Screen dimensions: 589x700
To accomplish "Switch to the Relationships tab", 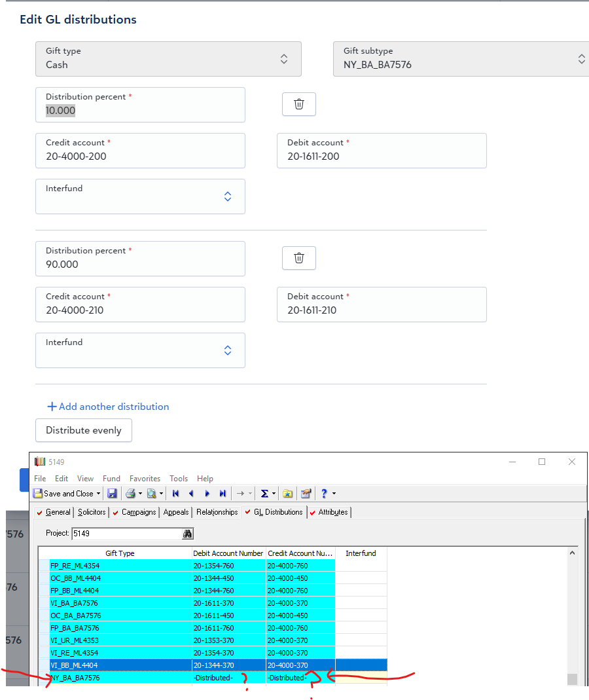I will click(217, 512).
